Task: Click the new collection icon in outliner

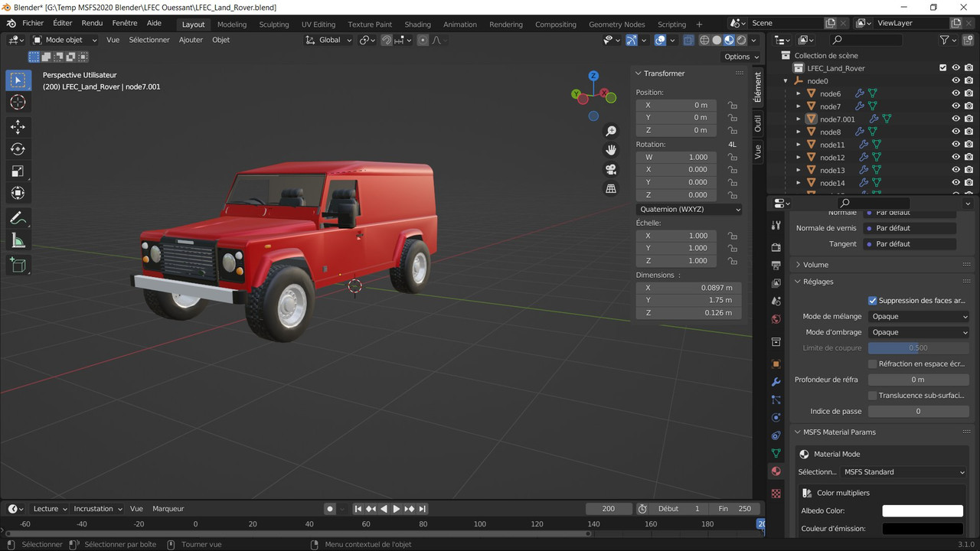Action: (x=969, y=40)
